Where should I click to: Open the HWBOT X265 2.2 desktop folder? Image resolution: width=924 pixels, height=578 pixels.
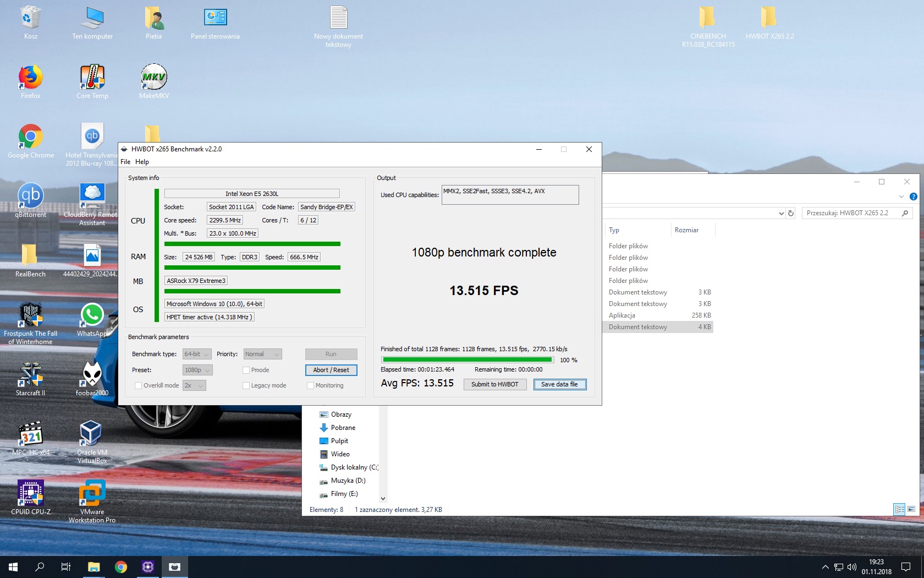[769, 18]
